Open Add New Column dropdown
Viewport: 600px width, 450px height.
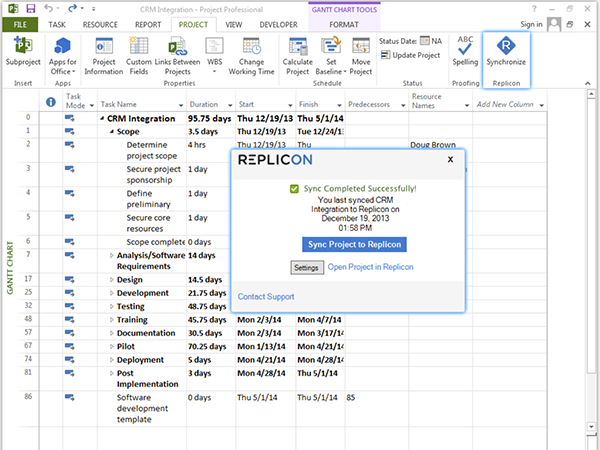(x=541, y=106)
